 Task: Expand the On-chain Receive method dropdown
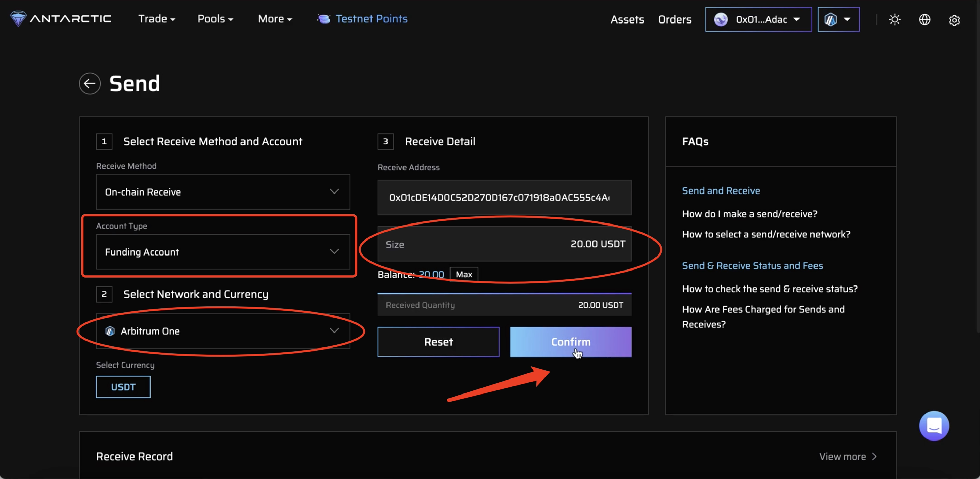(x=223, y=192)
